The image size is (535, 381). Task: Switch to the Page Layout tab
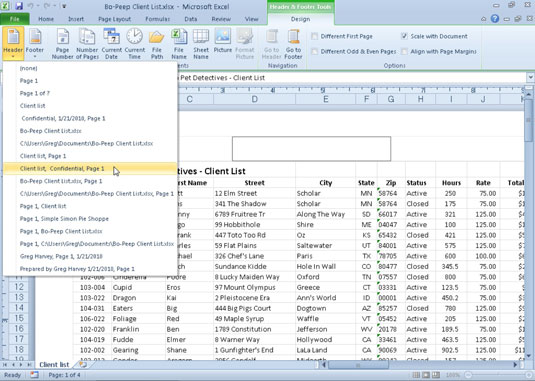[115, 19]
